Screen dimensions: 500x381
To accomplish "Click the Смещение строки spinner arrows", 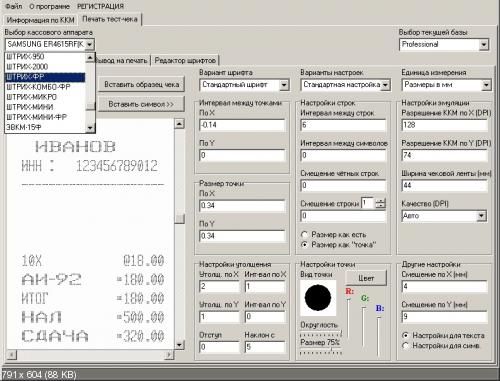I will click(380, 203).
